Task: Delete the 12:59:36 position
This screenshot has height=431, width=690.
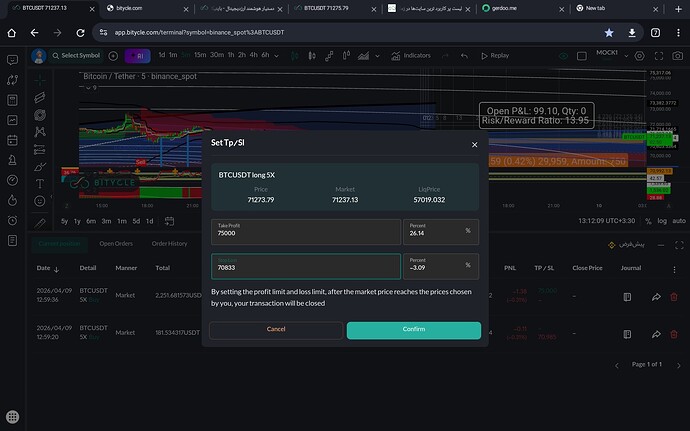Action: tap(674, 297)
